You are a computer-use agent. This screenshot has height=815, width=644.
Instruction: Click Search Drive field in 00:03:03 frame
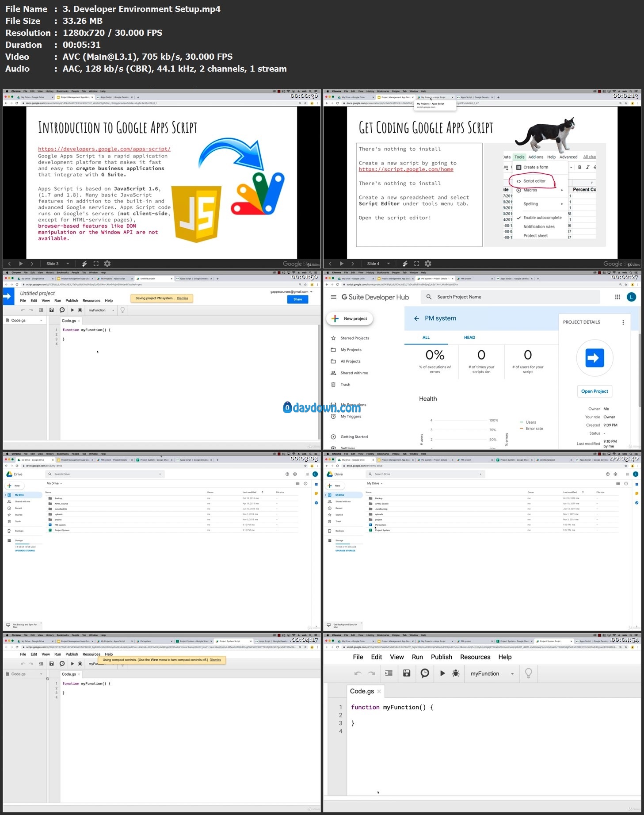point(105,474)
